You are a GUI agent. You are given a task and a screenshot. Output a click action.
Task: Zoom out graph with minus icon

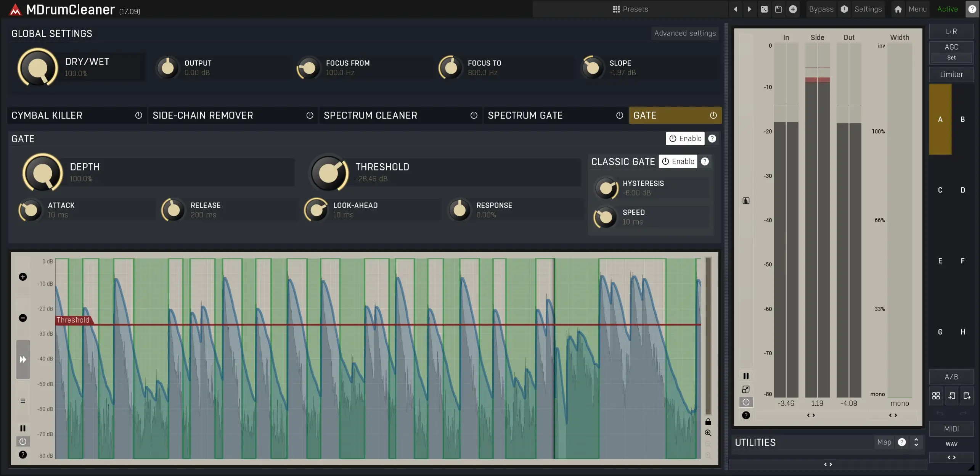(x=23, y=318)
